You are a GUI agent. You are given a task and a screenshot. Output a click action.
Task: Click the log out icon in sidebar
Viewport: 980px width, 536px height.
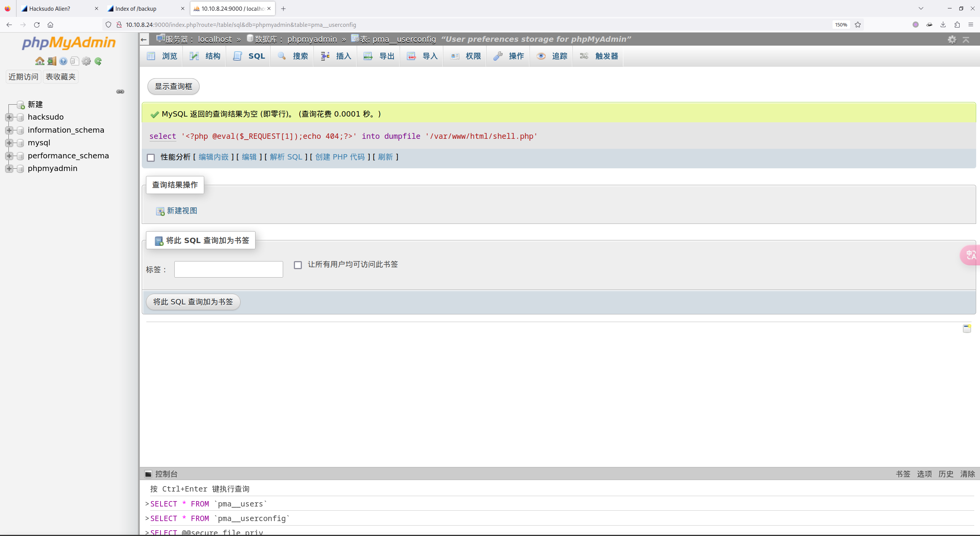coord(52,61)
